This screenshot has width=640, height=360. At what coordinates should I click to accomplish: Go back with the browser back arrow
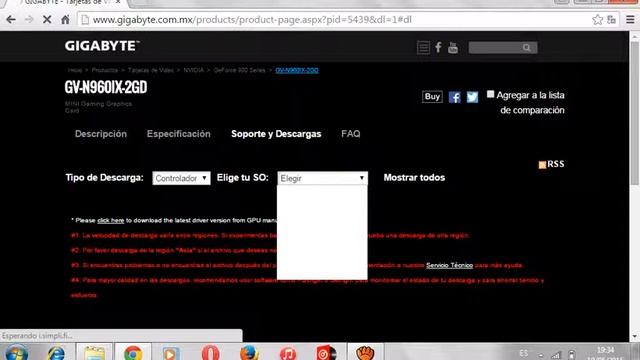coord(11,20)
